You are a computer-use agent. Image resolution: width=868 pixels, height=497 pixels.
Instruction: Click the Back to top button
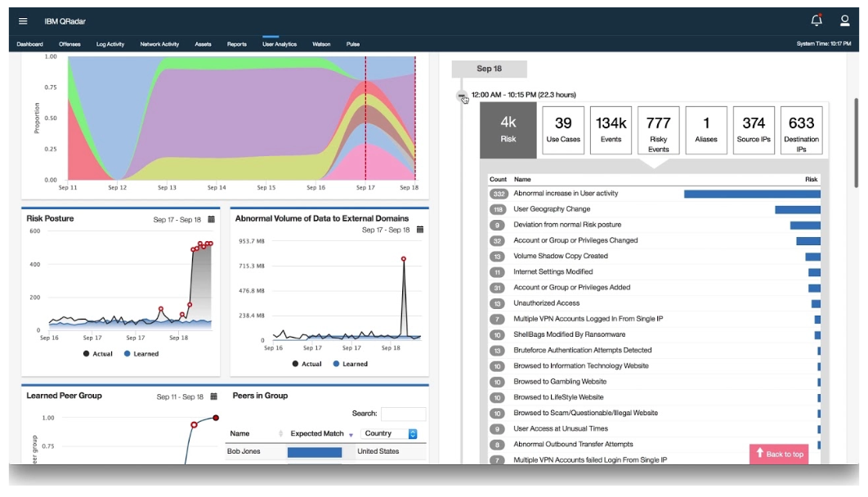click(x=779, y=454)
